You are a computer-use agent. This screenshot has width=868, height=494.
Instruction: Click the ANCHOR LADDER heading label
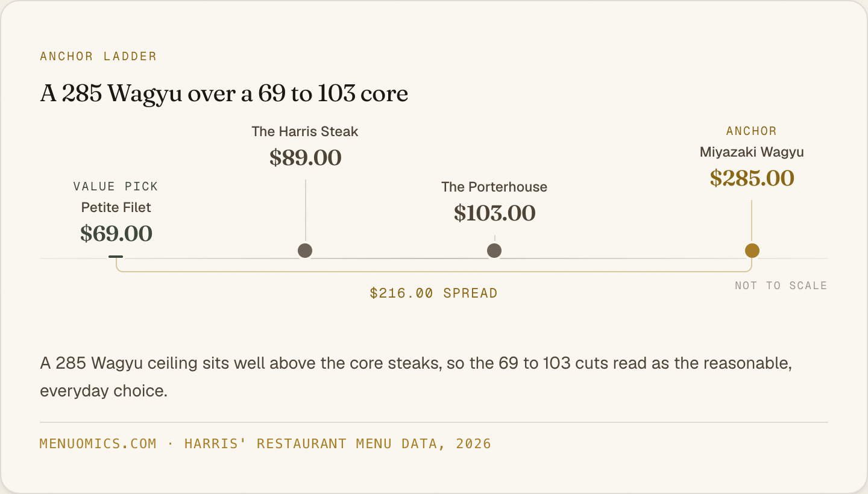(98, 57)
